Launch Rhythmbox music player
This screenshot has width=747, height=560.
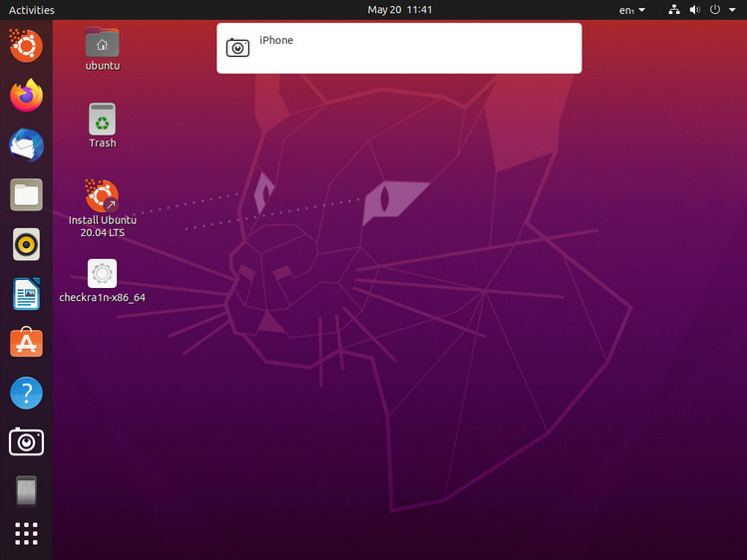click(27, 244)
